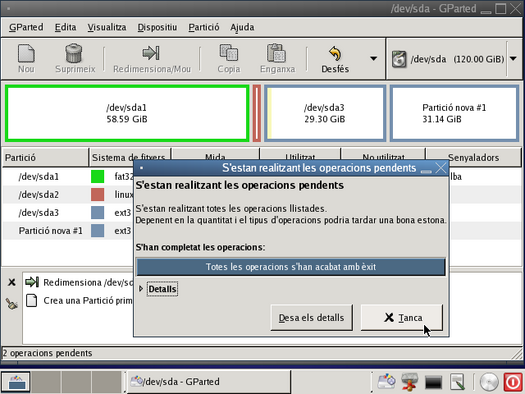Open the Dispositiu menu
This screenshot has width=525, height=394.
pos(157,27)
